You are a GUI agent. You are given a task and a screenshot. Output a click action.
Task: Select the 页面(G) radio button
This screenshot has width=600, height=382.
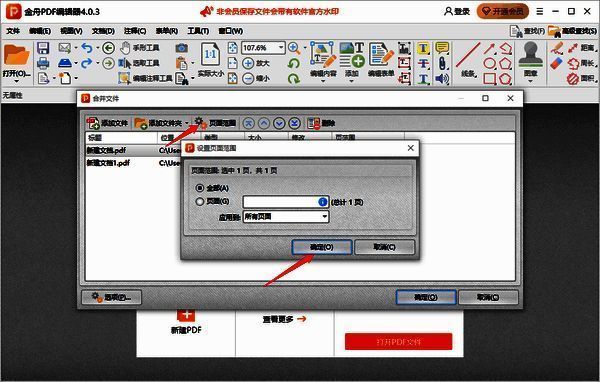pyautogui.click(x=200, y=201)
